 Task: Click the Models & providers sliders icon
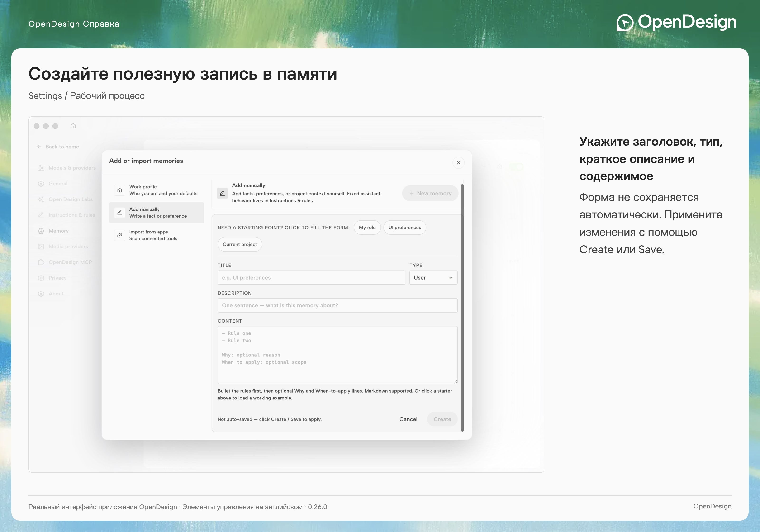(41, 168)
